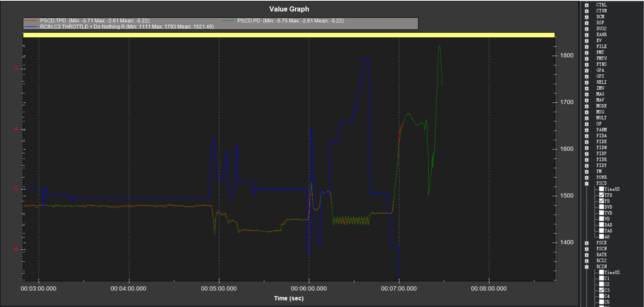Select the RCI2 tree item label
This screenshot has height=307, width=644.
(601, 261)
